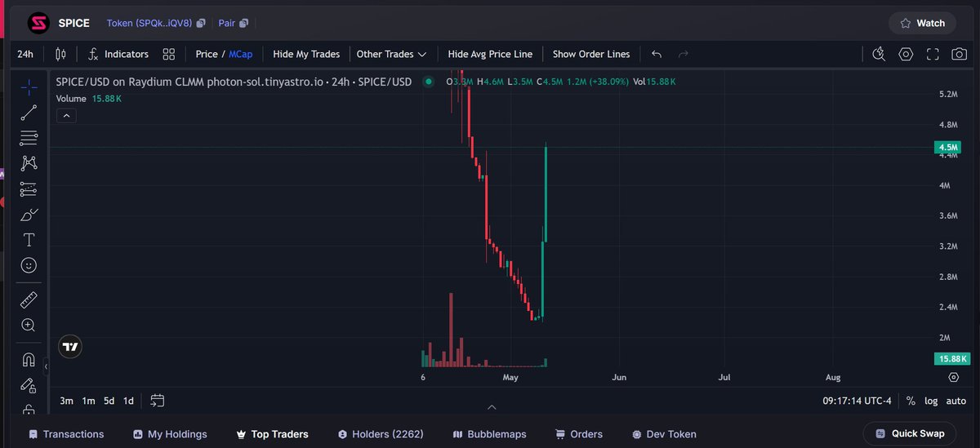The height and width of the screenshot is (448, 980).
Task: Open the Transactions tab
Action: pyautogui.click(x=66, y=434)
